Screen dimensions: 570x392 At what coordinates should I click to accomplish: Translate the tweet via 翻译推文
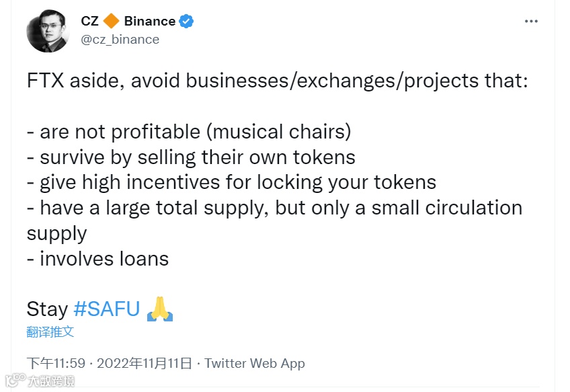point(50,331)
